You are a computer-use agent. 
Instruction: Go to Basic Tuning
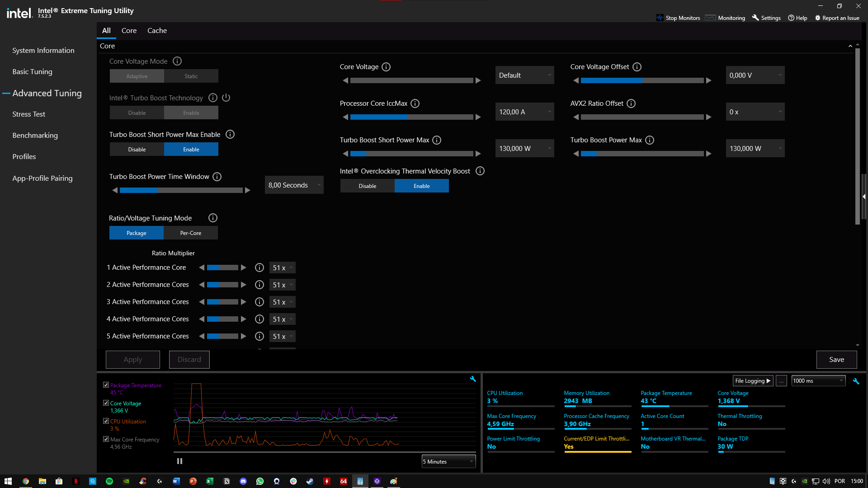tap(32, 71)
